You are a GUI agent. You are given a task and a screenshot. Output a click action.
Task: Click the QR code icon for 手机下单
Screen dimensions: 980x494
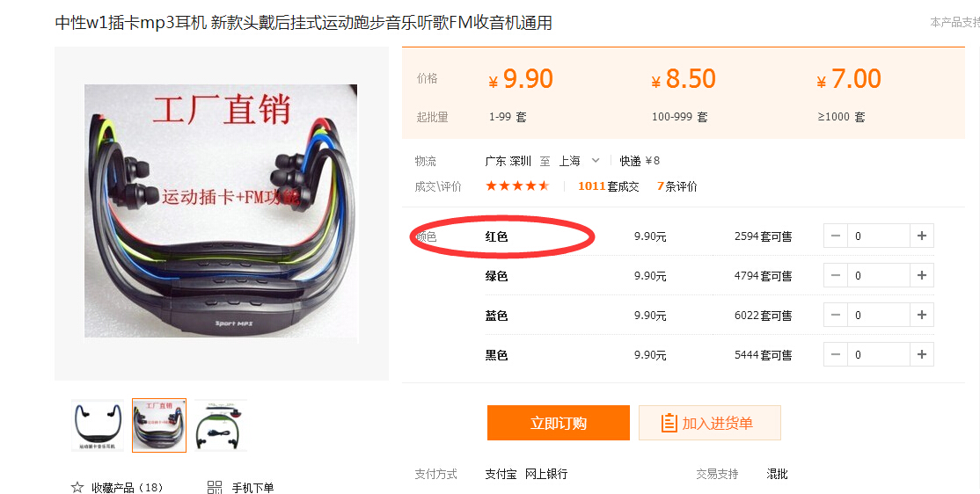(215, 487)
